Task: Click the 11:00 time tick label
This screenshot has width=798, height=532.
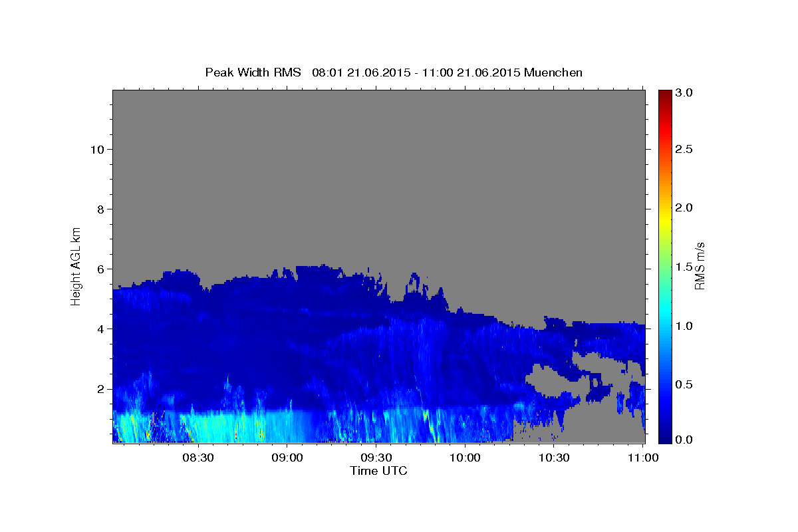Action: click(x=643, y=458)
